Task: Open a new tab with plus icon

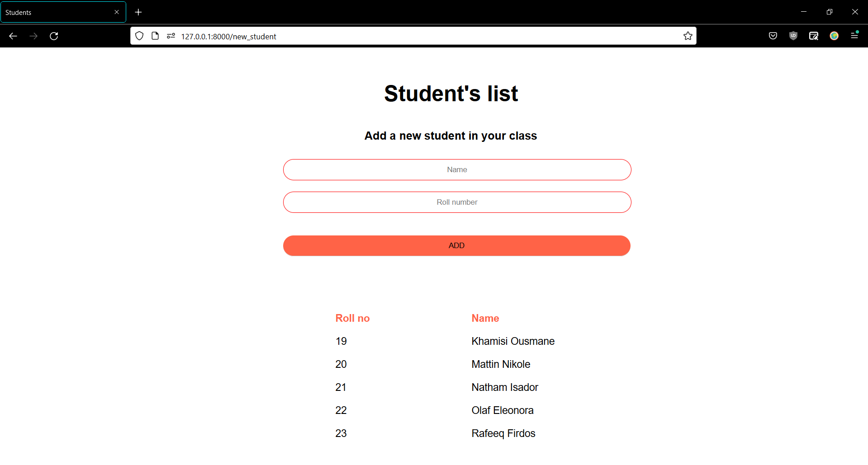Action: click(x=138, y=12)
